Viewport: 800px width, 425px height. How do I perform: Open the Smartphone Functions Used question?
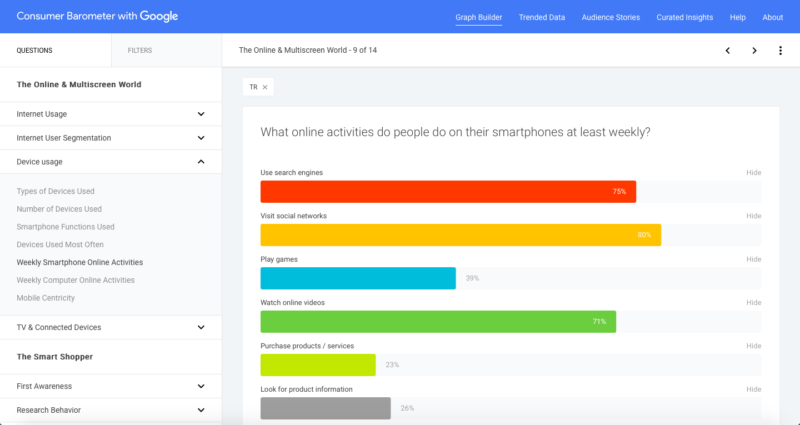[65, 227]
